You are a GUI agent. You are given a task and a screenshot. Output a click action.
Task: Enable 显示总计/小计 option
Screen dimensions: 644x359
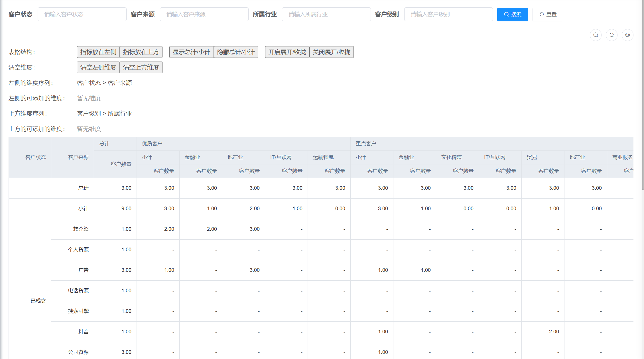tap(191, 52)
